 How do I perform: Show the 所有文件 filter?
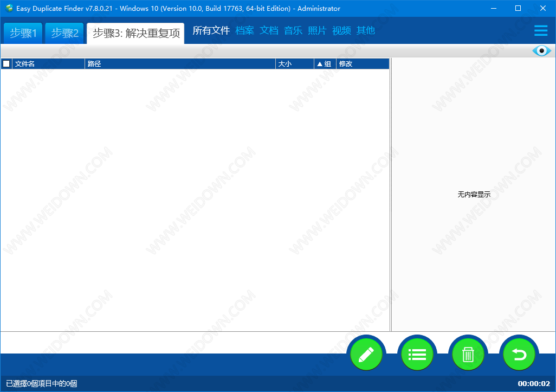pos(211,30)
